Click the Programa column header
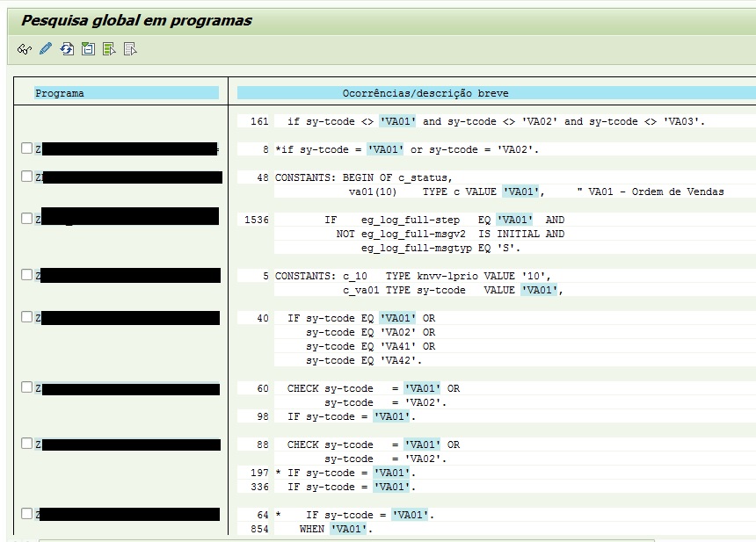The width and height of the screenshot is (756, 542). click(x=127, y=93)
